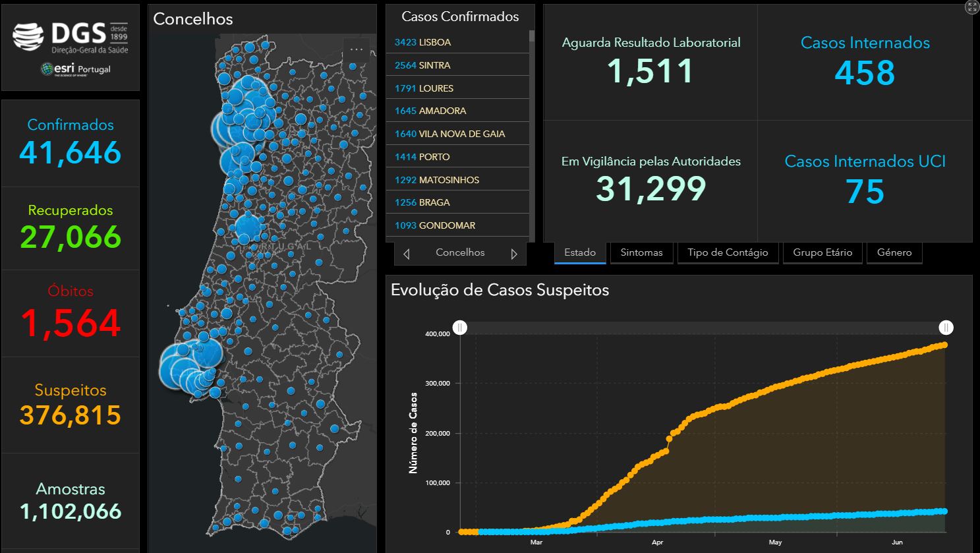Open the map options ellipsis menu

357,49
